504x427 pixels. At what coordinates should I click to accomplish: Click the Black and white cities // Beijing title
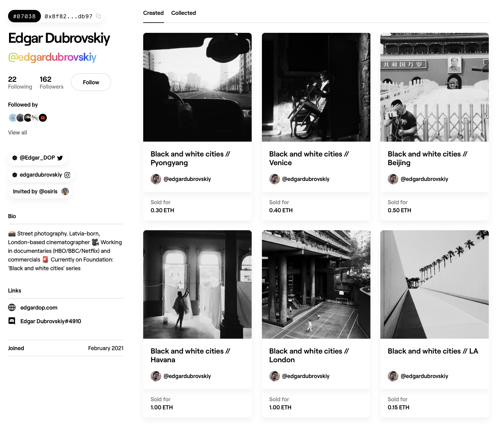click(x=428, y=158)
